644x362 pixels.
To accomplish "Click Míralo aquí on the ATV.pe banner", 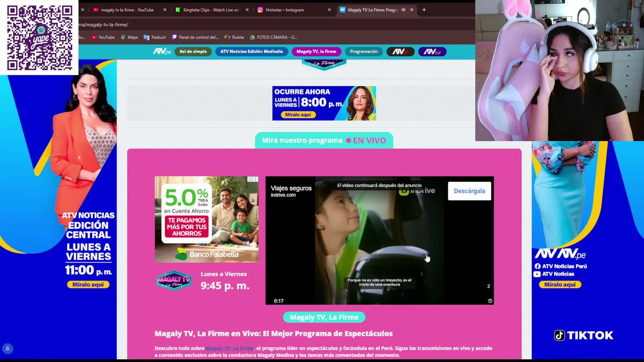I will pyautogui.click(x=560, y=285).
